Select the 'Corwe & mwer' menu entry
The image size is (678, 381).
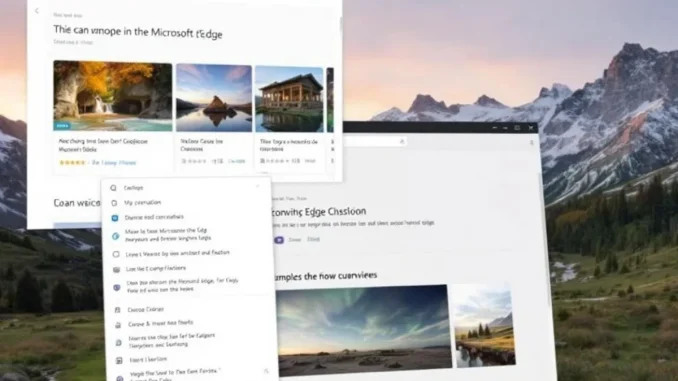click(160, 323)
